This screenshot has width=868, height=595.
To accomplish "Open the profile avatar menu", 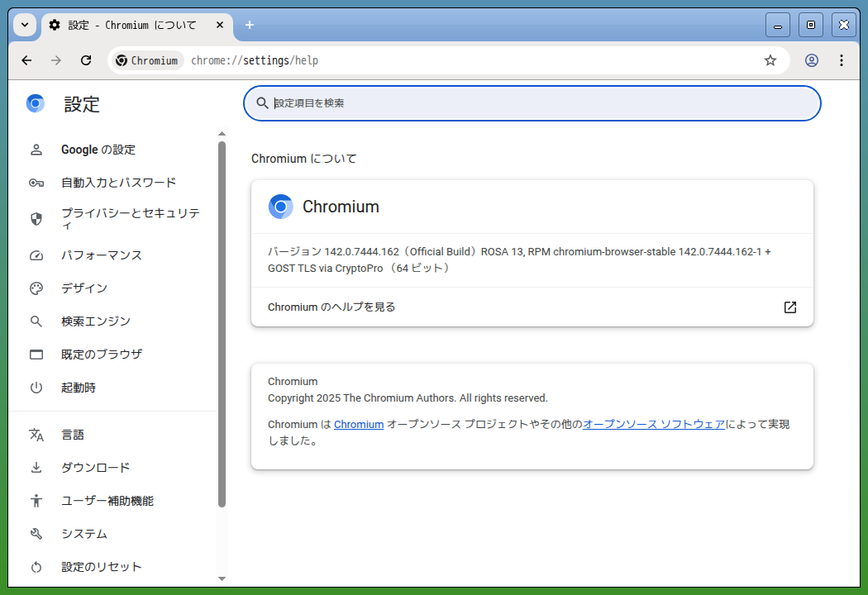I will click(812, 60).
